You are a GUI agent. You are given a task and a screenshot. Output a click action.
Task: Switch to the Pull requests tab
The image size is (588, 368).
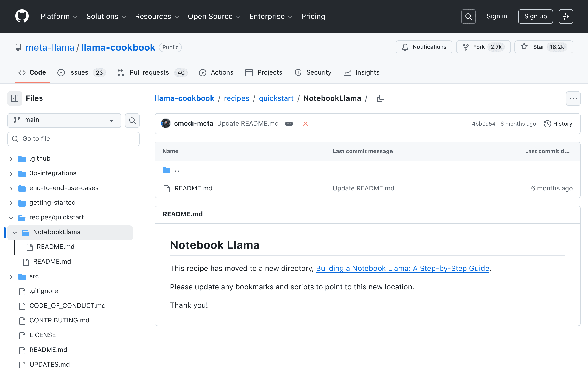click(152, 72)
